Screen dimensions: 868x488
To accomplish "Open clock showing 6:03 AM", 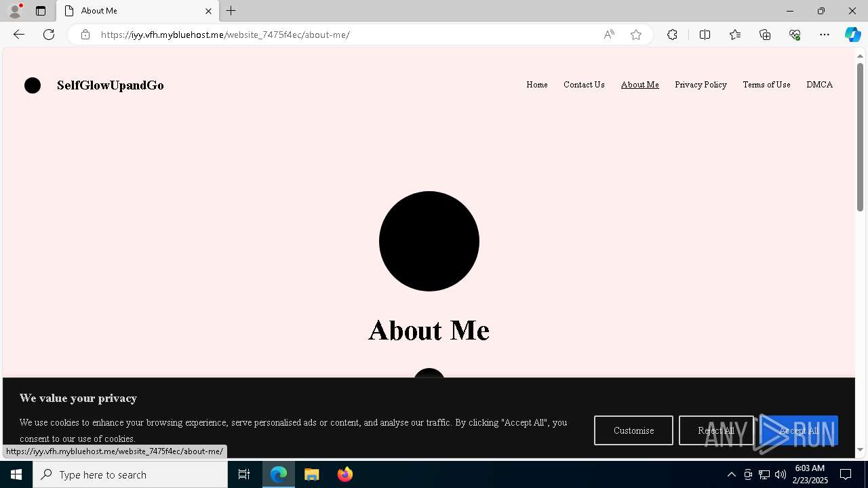I will 810,474.
